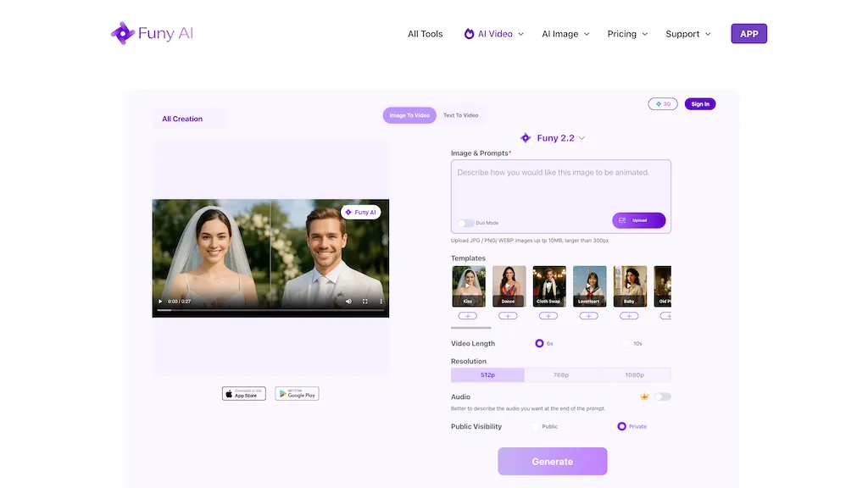Add the Kiss template with plus button

(x=468, y=316)
